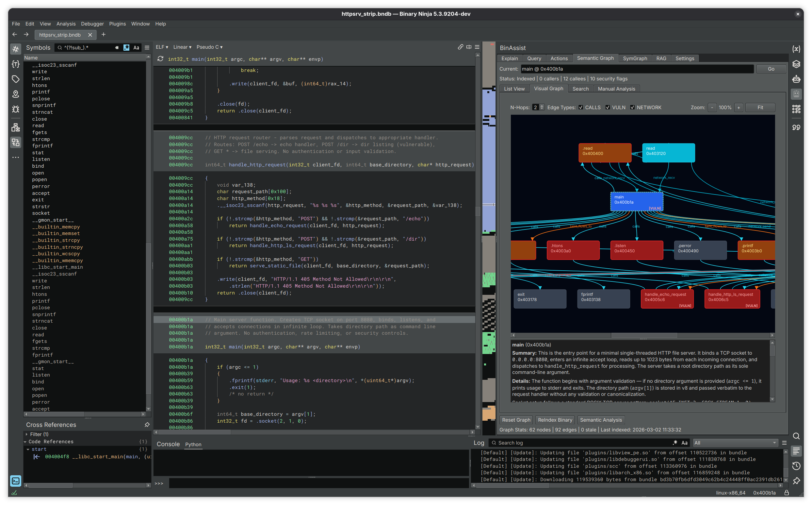The height and width of the screenshot is (505, 812).
Task: Increase graph zoom with the plus control
Action: pyautogui.click(x=739, y=107)
